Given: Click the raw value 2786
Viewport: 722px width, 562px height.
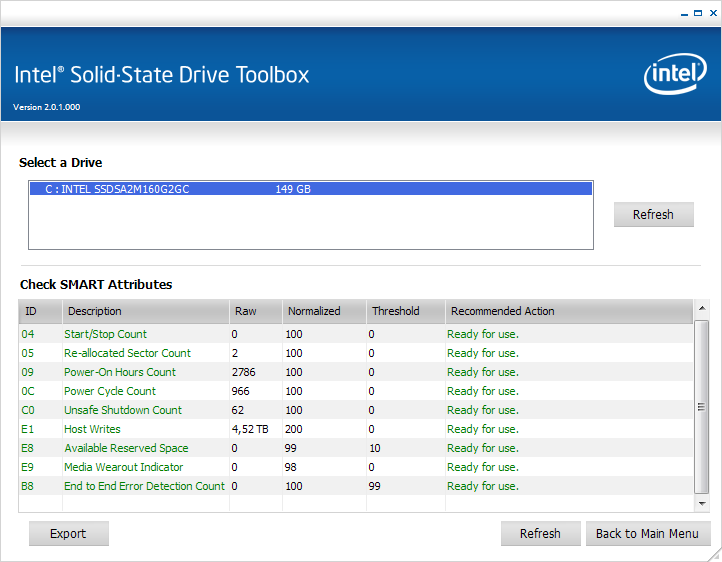Looking at the screenshot, I should (244, 372).
